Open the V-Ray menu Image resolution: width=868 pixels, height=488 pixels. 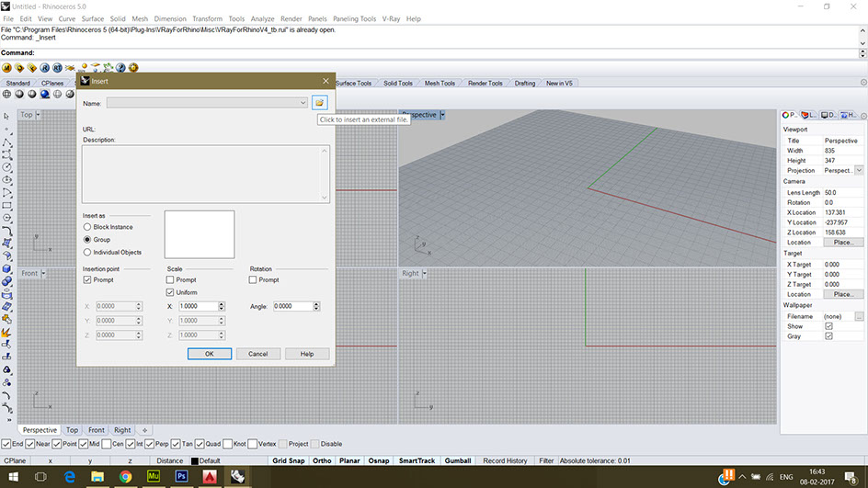click(391, 18)
